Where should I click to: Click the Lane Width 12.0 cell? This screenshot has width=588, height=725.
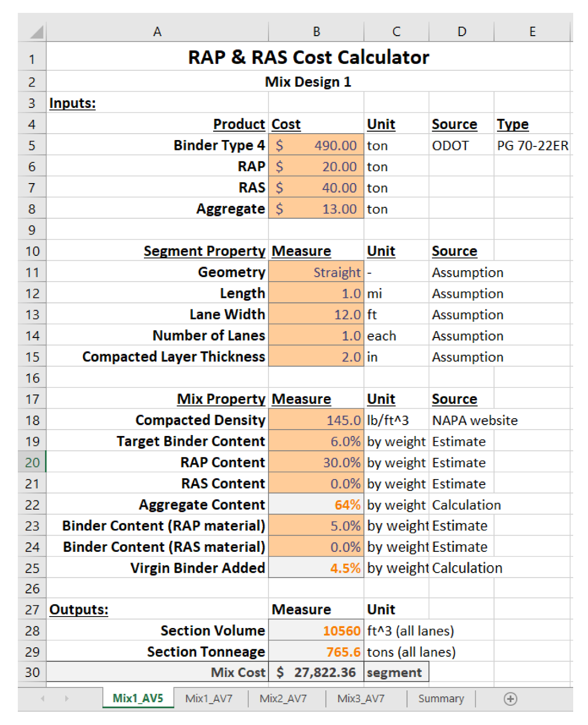tap(316, 315)
